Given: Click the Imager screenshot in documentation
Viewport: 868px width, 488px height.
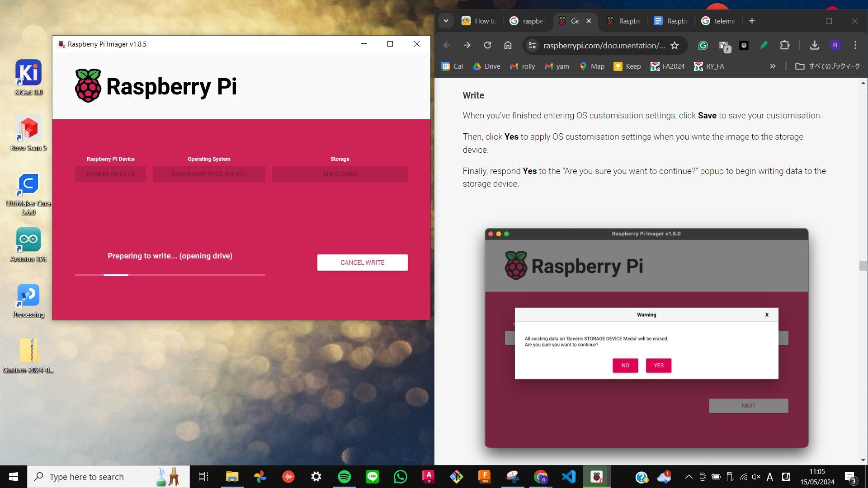Looking at the screenshot, I should pos(646,338).
